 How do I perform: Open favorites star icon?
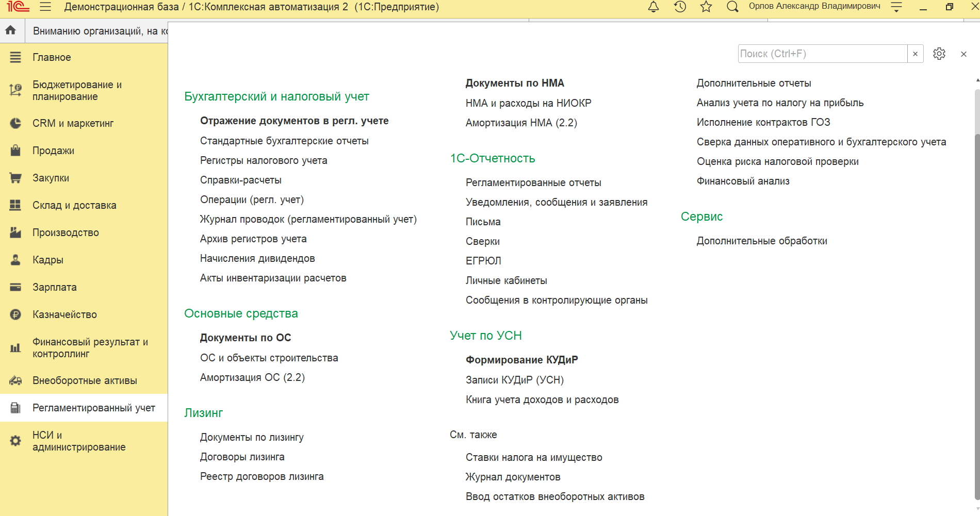pos(706,7)
